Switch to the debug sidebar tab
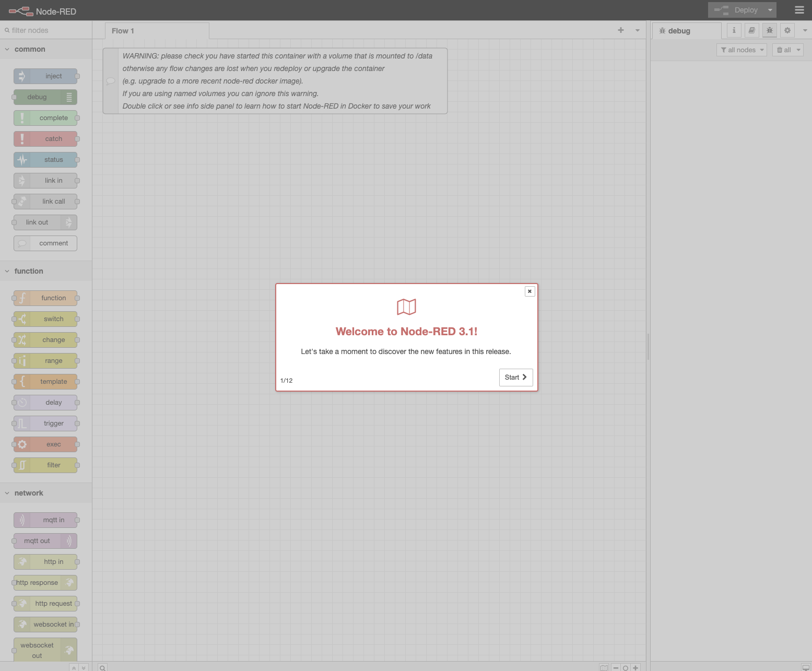 [679, 31]
